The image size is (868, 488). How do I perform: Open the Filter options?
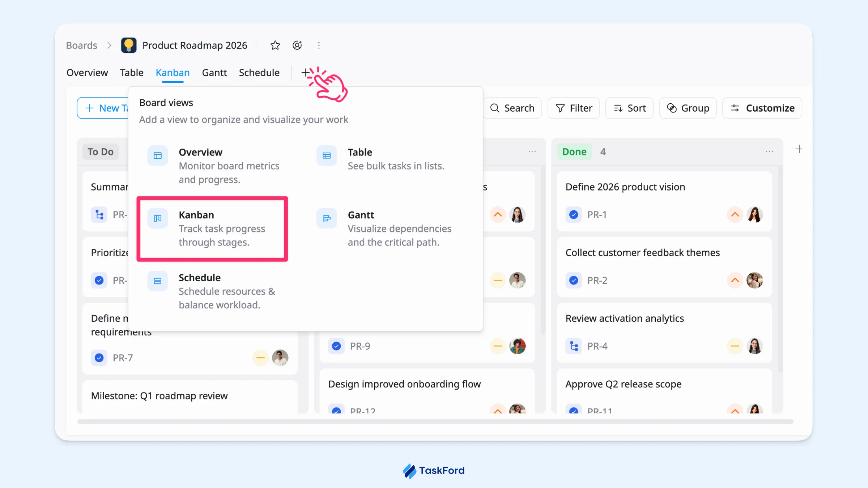click(x=574, y=108)
